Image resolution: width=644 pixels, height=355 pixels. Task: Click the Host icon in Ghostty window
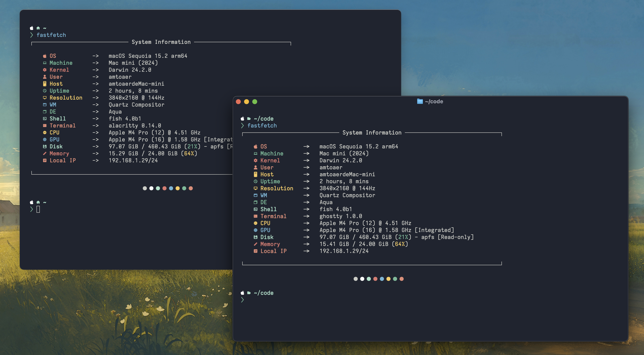coord(256,174)
